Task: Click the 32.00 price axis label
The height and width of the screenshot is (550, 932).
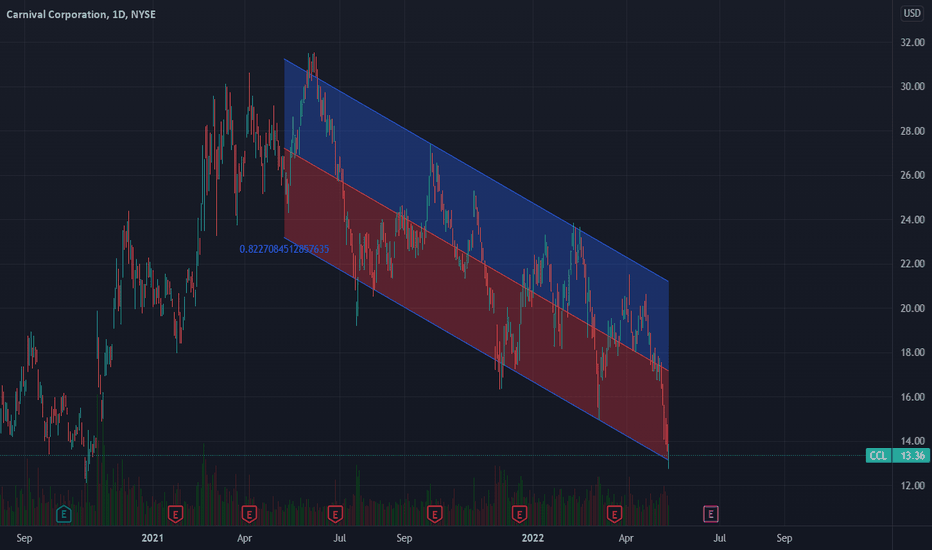Action: click(912, 42)
